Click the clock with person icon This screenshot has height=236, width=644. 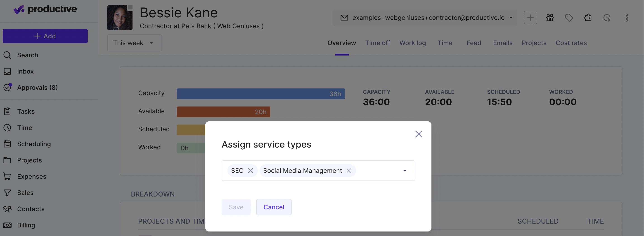pyautogui.click(x=607, y=18)
